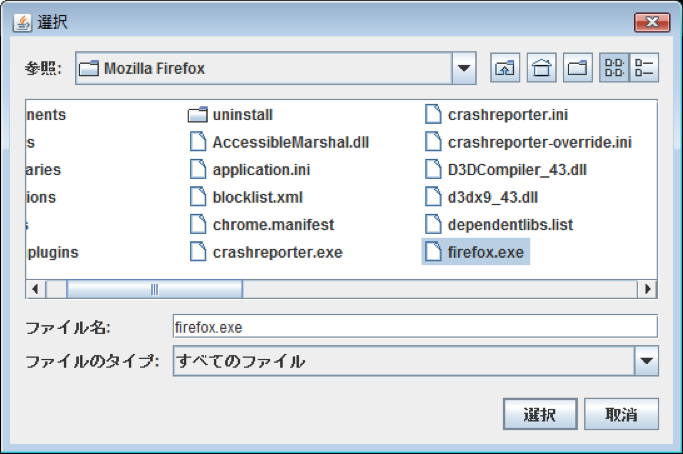Click file icon beside crashreporter.exe
This screenshot has height=454, width=683.
click(198, 252)
